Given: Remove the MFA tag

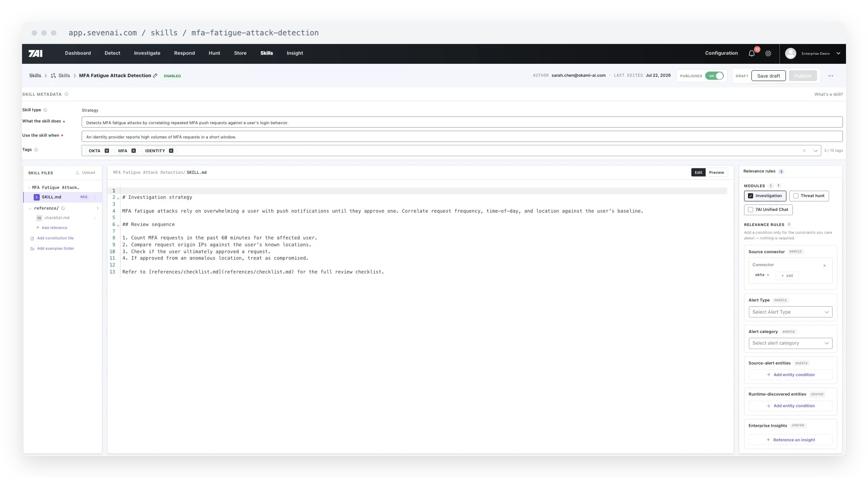Looking at the screenshot, I should tap(133, 151).
